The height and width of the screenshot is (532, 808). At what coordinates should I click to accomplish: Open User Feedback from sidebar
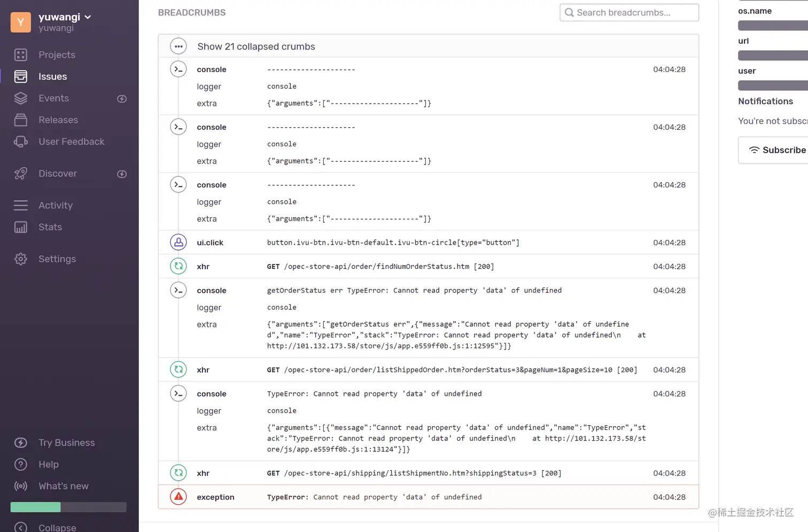click(71, 142)
